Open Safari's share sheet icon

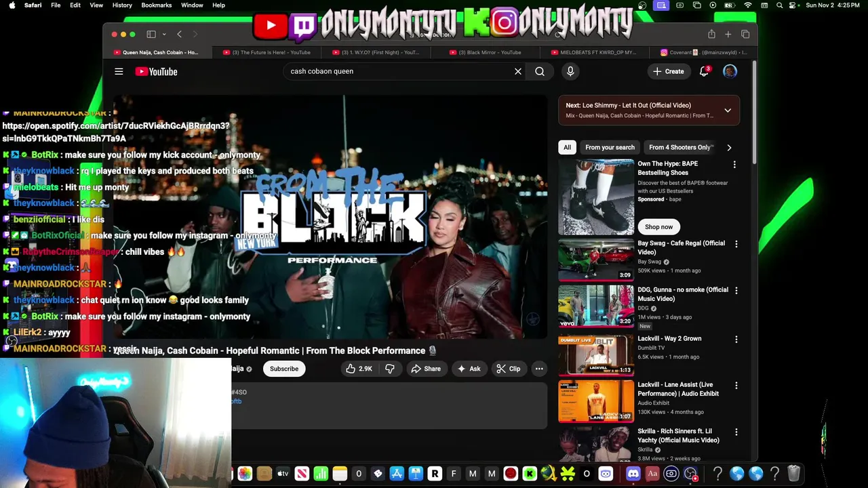tap(711, 34)
